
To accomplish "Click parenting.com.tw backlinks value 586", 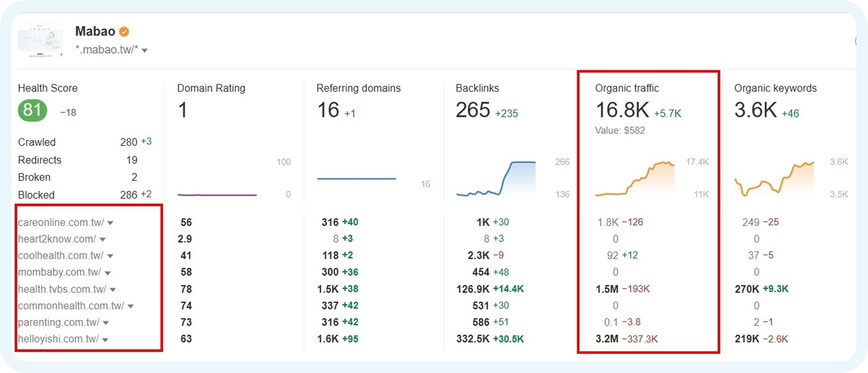I will (481, 322).
